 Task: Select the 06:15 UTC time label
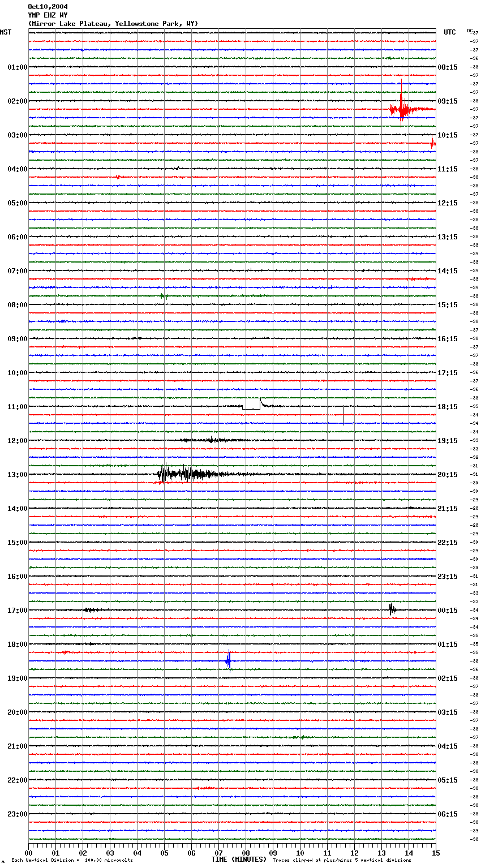(x=448, y=814)
